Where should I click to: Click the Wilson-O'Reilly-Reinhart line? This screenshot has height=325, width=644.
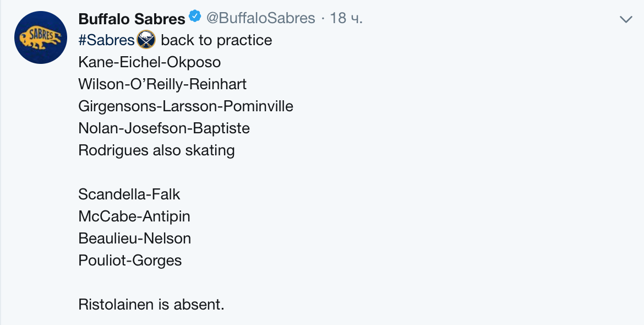click(x=162, y=84)
